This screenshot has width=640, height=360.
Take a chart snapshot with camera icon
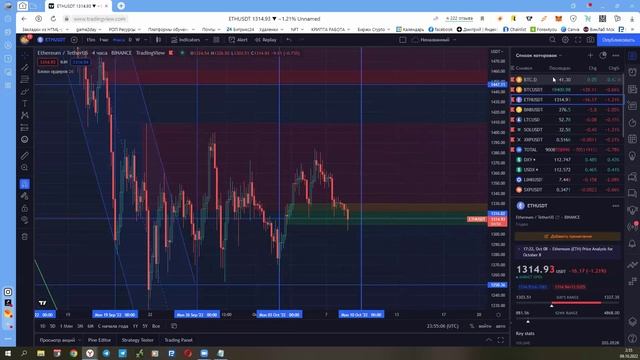click(590, 40)
